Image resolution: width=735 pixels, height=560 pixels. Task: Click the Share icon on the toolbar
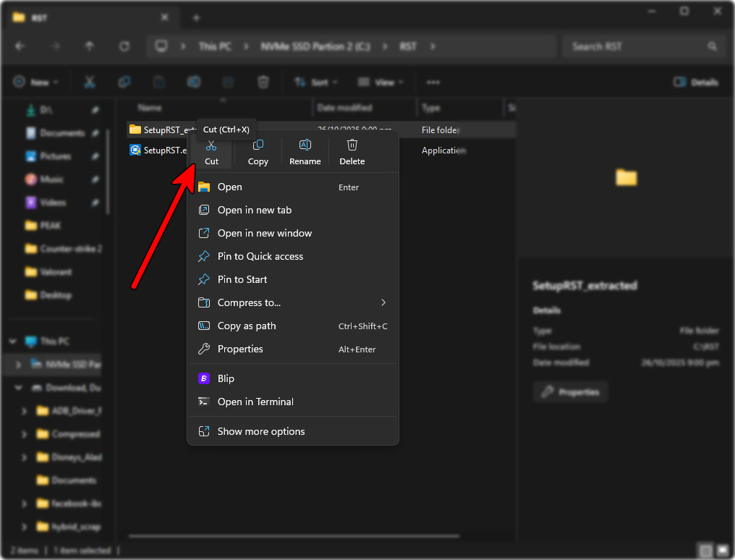[194, 82]
